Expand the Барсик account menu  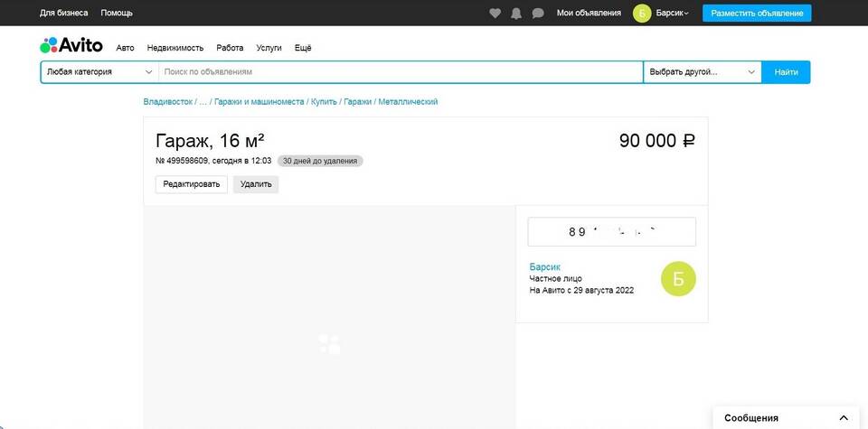(672, 14)
